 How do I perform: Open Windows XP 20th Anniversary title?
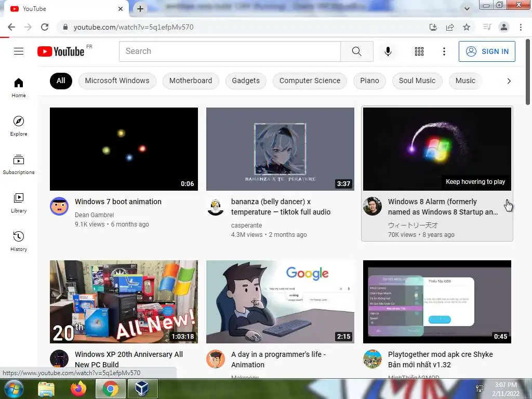click(x=129, y=360)
